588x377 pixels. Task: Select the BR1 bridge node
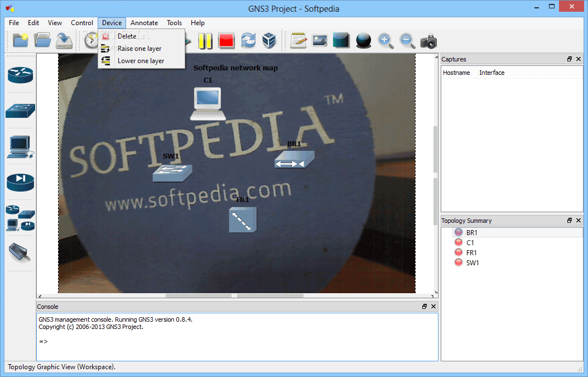(x=295, y=159)
